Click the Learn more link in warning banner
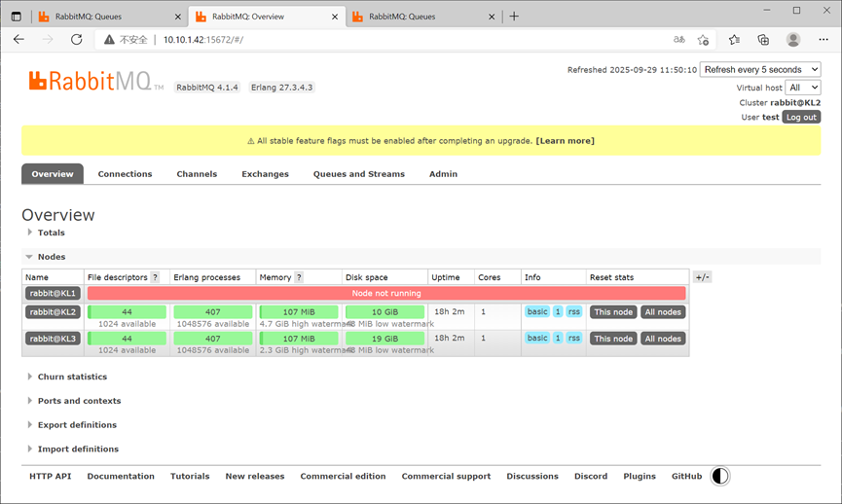The height and width of the screenshot is (504, 842). point(565,141)
